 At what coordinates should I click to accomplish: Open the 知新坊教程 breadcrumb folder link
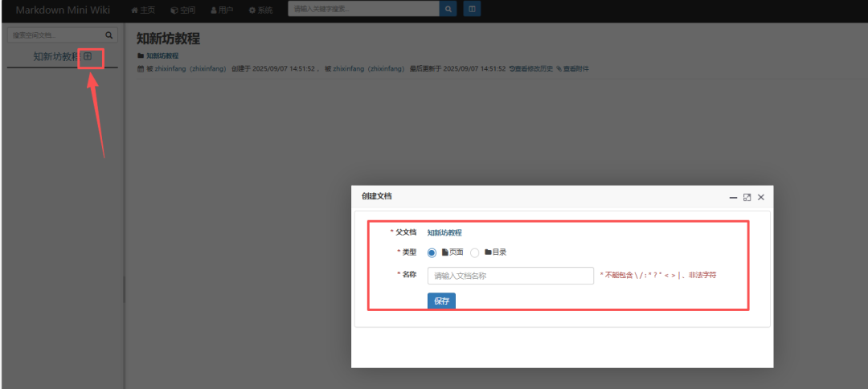[x=162, y=56]
